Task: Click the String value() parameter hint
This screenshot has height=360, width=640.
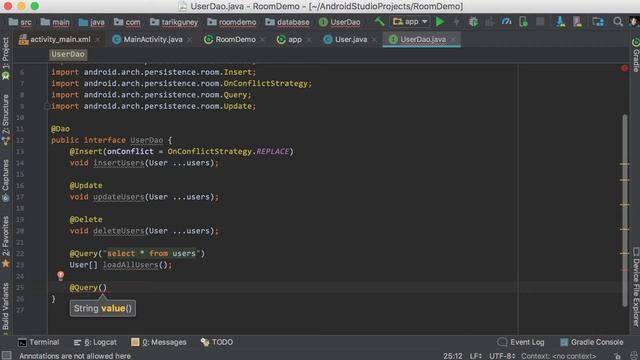Action: point(102,308)
